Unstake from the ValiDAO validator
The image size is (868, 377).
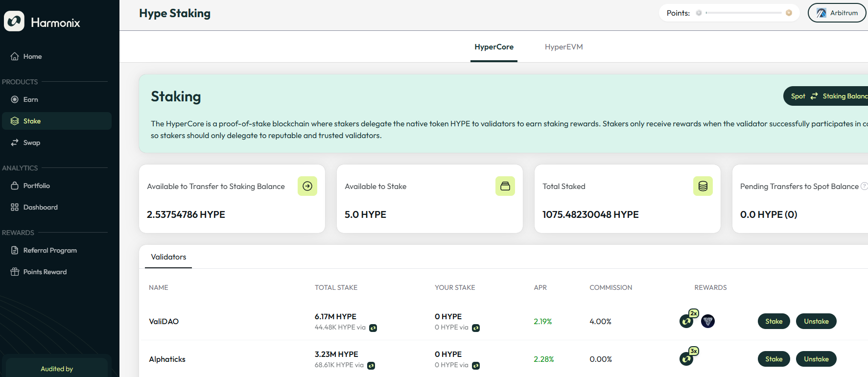tap(817, 321)
